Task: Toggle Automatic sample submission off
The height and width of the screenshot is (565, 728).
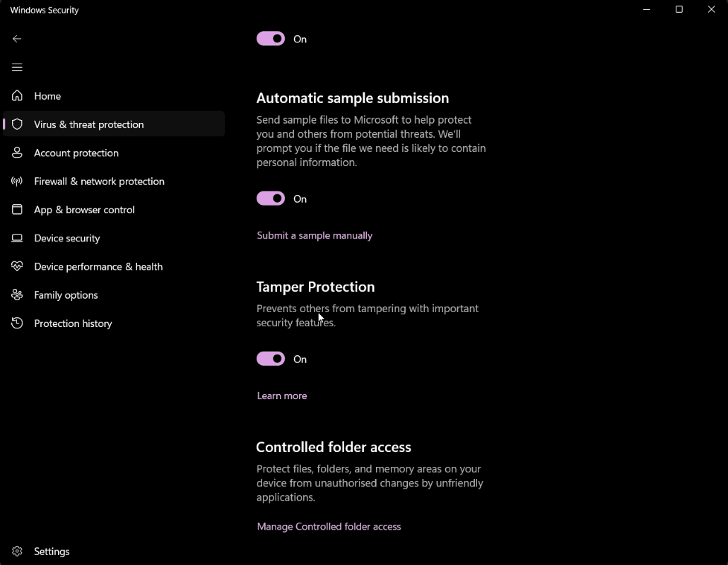Action: (x=270, y=198)
